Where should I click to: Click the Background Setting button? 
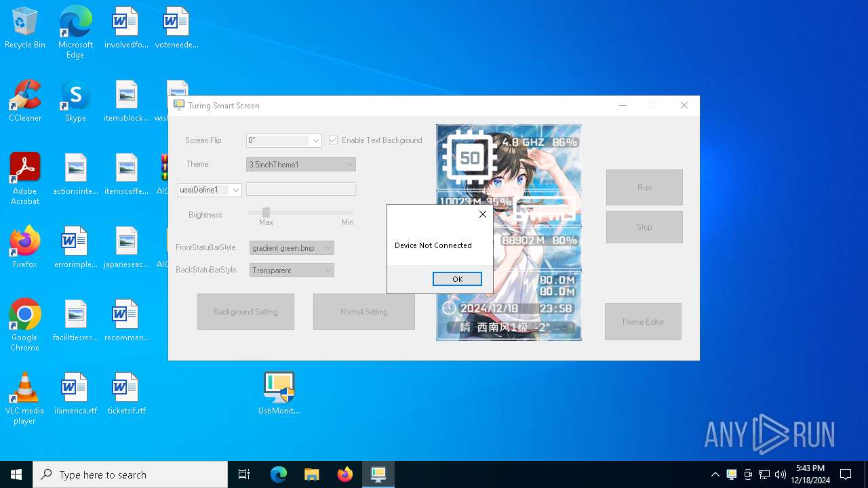[245, 312]
